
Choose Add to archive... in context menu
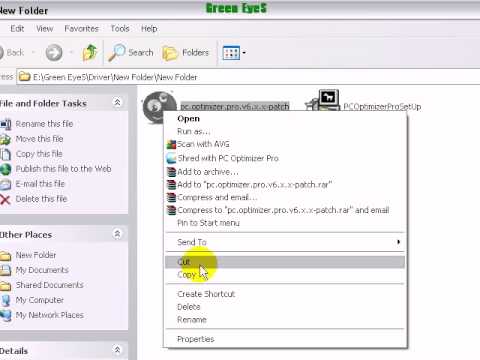point(285,172)
